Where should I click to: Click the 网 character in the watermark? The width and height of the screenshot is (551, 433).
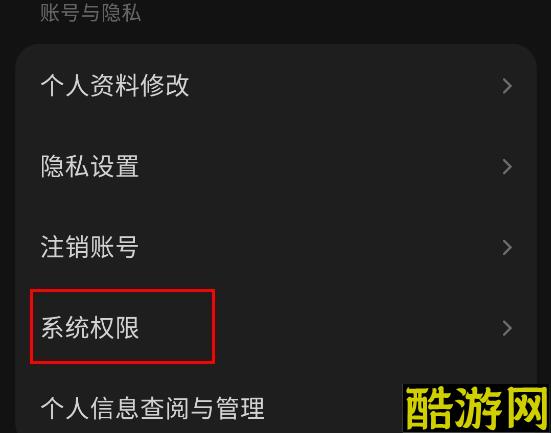(x=526, y=408)
